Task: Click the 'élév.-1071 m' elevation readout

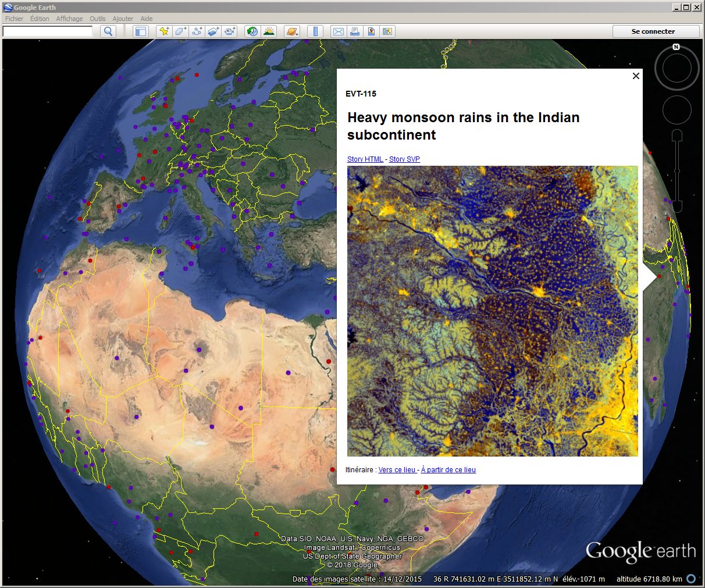Action: (583, 579)
